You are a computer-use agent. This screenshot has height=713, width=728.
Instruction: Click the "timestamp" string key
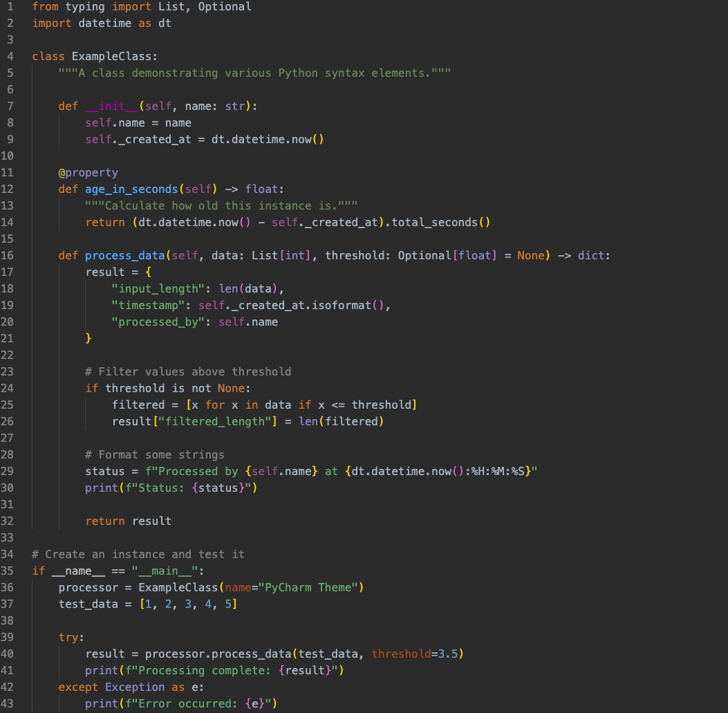(x=148, y=306)
